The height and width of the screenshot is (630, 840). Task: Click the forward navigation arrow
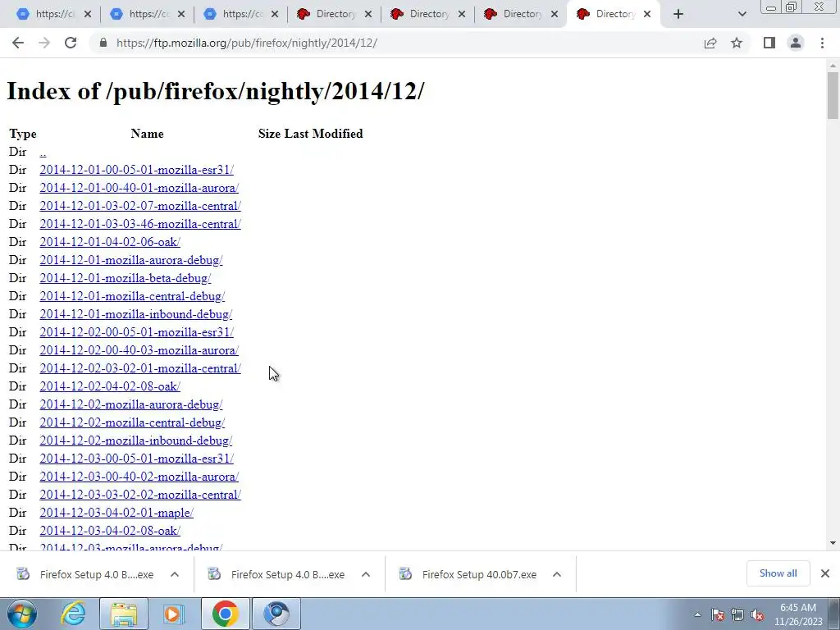(x=44, y=43)
